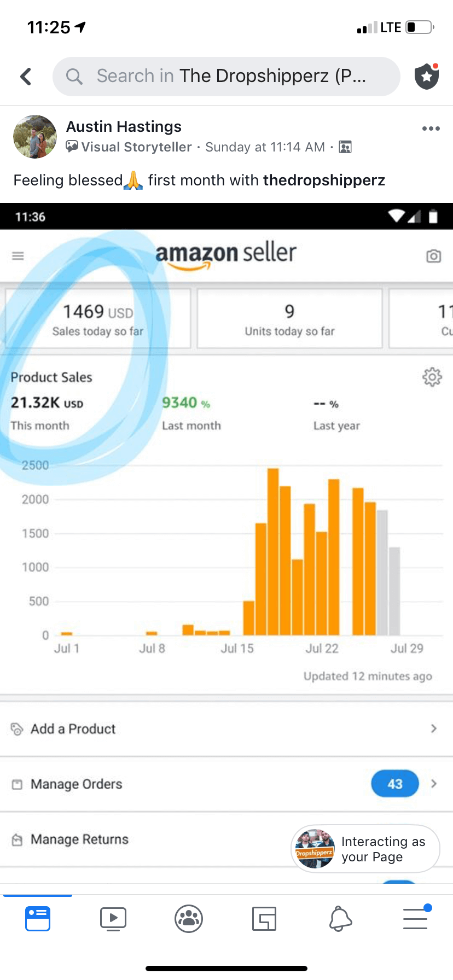
Task: Click the 43 orders badge
Action: pos(394,784)
